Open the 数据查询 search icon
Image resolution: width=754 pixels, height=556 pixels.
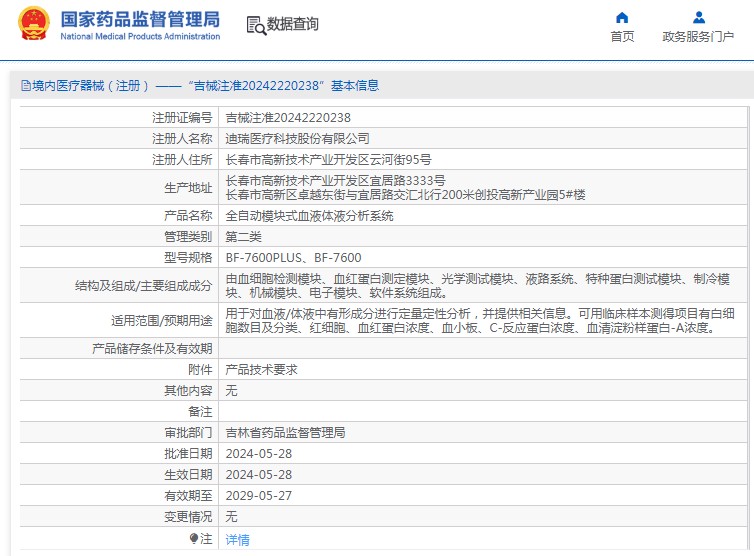tap(256, 25)
